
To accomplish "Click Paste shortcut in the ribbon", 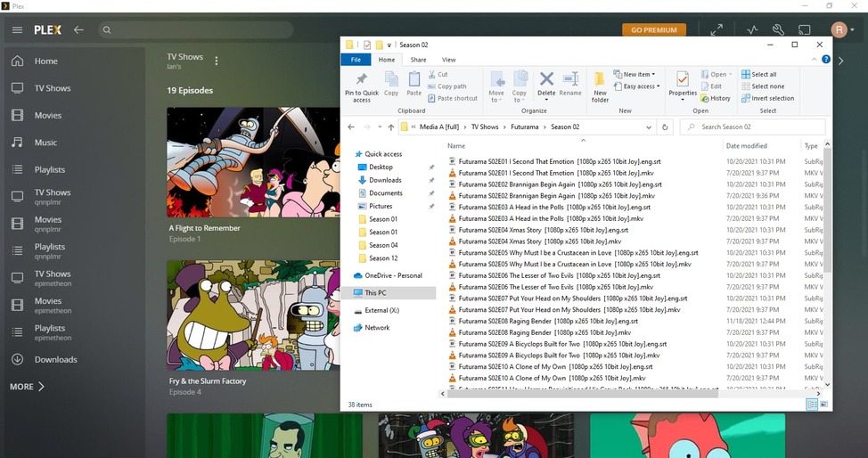I will (x=453, y=98).
